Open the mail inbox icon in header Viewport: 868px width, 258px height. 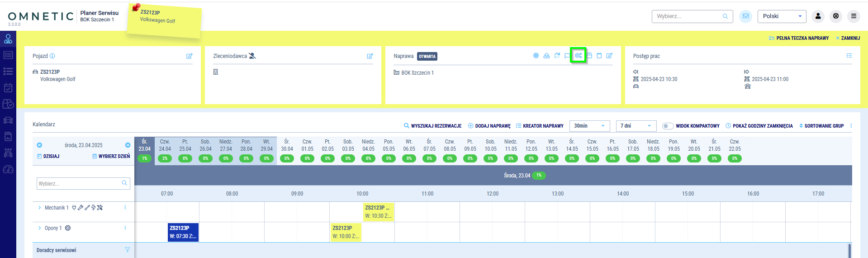[745, 16]
